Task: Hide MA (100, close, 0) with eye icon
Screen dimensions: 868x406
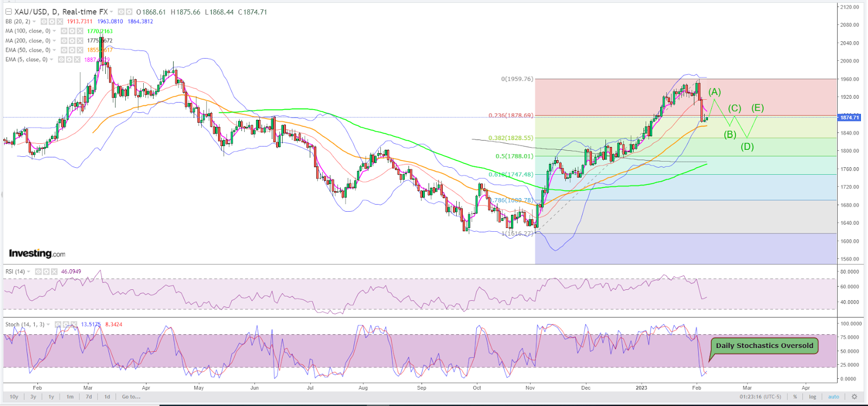Action: (64, 31)
